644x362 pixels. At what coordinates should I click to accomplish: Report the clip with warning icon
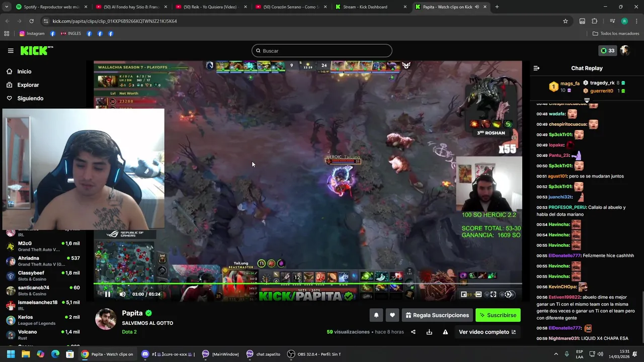(x=445, y=332)
